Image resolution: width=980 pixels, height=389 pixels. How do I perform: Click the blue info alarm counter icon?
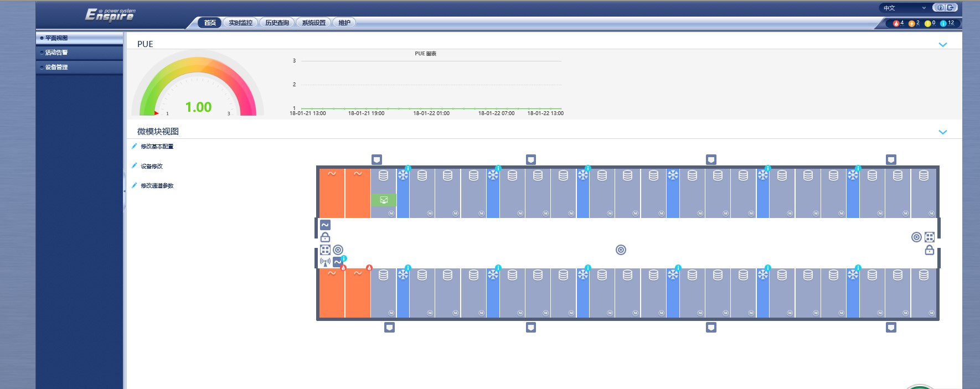coord(943,23)
